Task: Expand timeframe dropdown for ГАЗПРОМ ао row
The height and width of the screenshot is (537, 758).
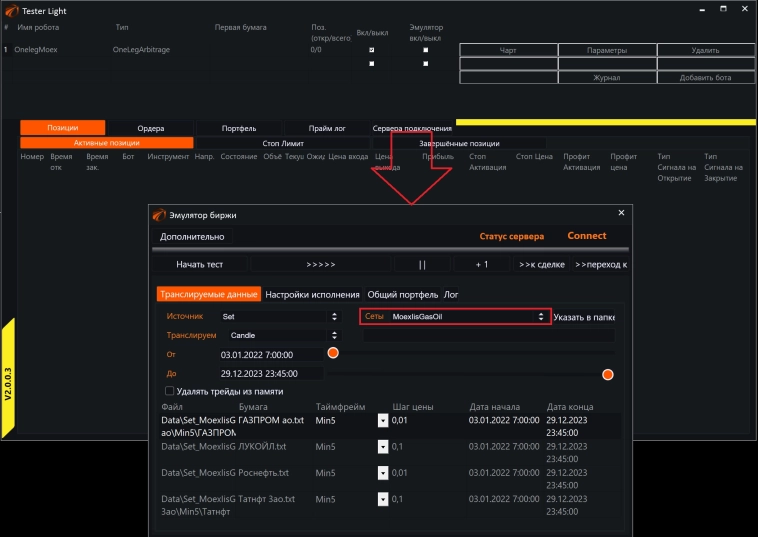Action: pyautogui.click(x=382, y=421)
